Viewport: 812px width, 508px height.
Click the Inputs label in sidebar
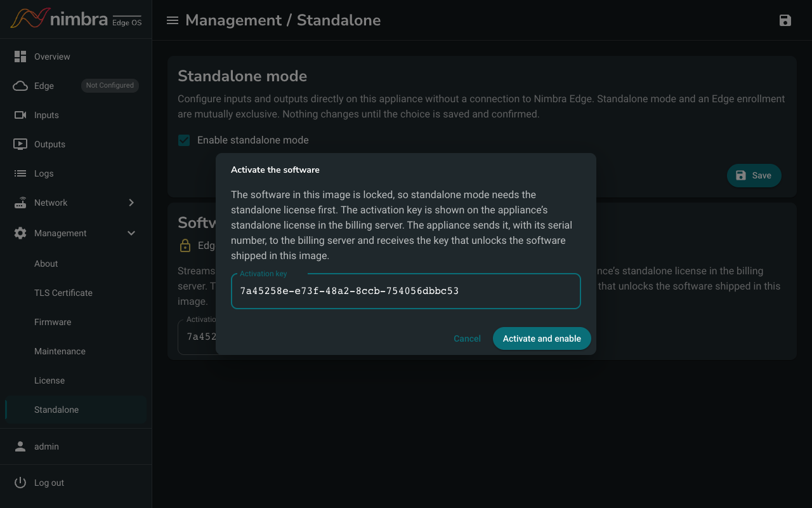click(x=46, y=115)
